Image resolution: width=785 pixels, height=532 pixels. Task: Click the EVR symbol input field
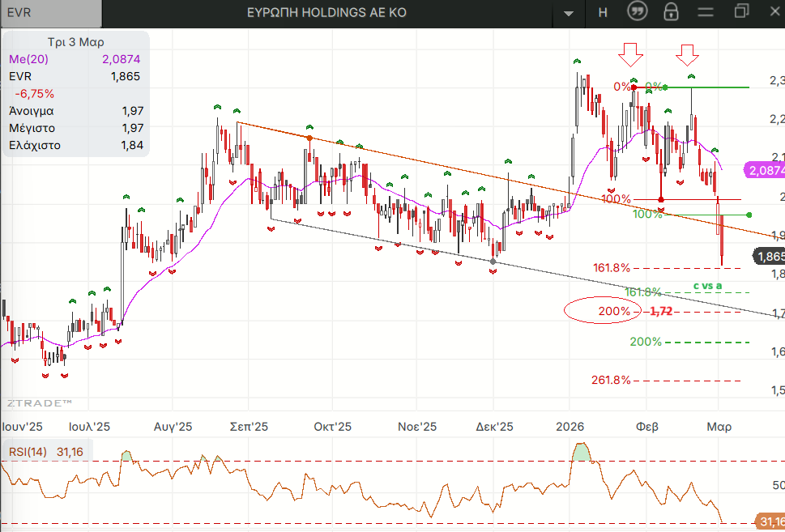pos(51,13)
